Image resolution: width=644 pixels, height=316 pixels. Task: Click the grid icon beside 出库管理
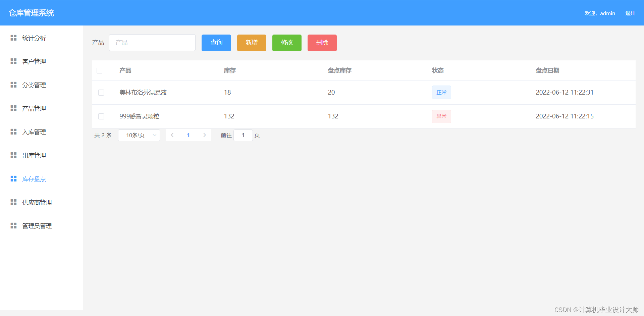pyautogui.click(x=13, y=155)
